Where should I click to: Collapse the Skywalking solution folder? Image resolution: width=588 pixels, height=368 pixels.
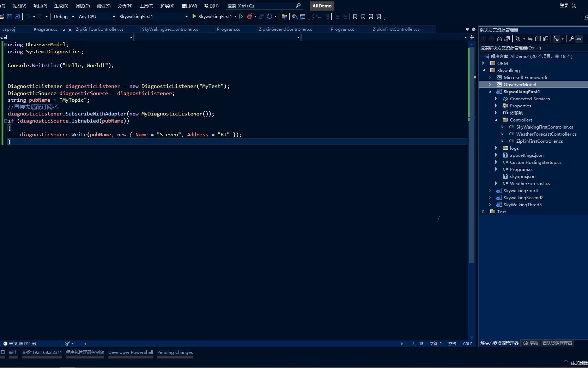click(x=484, y=70)
